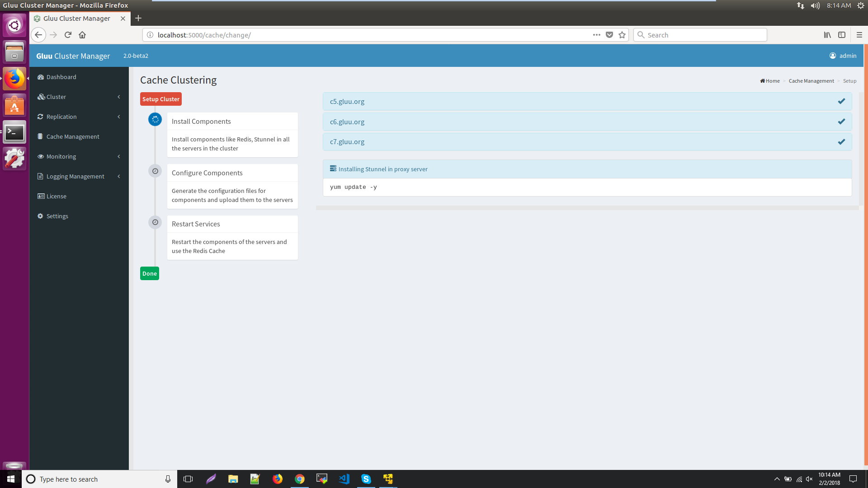Open Ubuntu Software from the dock
The width and height of the screenshot is (868, 488).
pyautogui.click(x=14, y=105)
